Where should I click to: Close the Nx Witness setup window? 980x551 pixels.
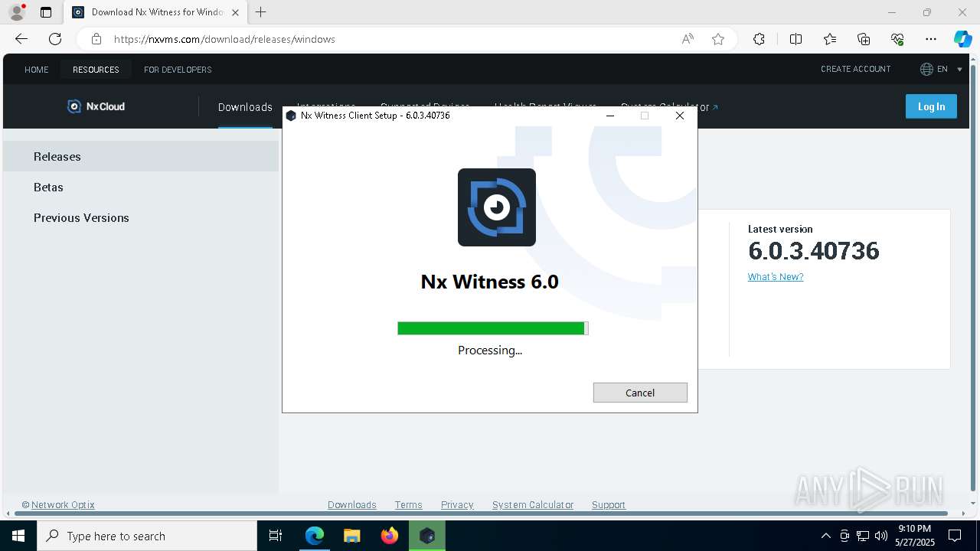[680, 116]
